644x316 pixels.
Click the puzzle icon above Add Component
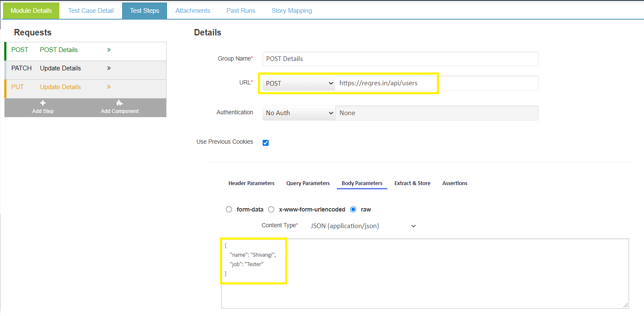click(120, 103)
